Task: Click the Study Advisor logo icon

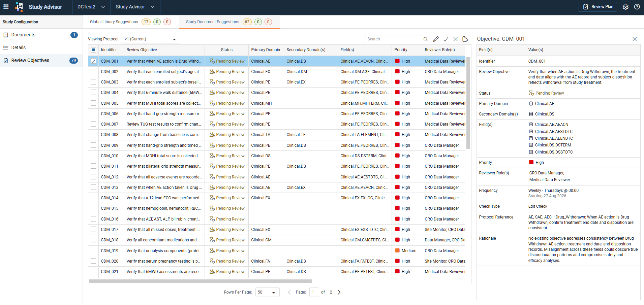Action: point(19,7)
